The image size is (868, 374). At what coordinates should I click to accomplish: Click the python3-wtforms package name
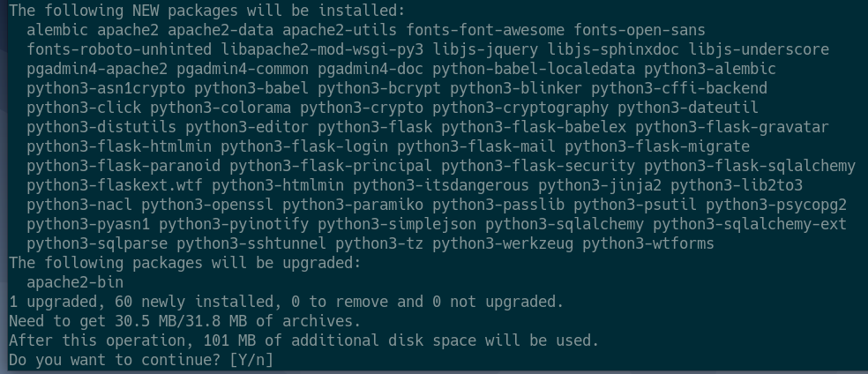point(648,243)
